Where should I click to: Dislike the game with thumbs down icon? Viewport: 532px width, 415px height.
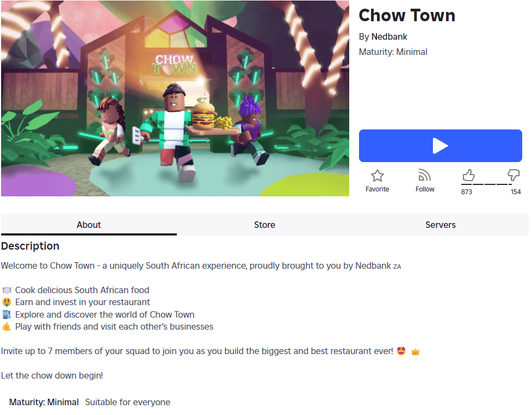(514, 175)
